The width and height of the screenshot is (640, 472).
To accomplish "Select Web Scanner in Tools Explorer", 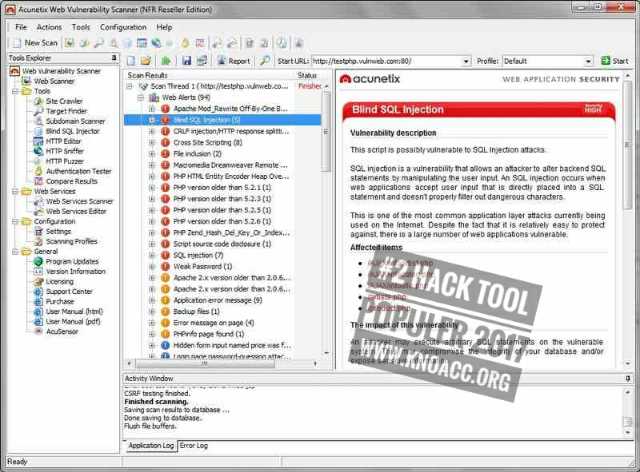I will click(54, 81).
